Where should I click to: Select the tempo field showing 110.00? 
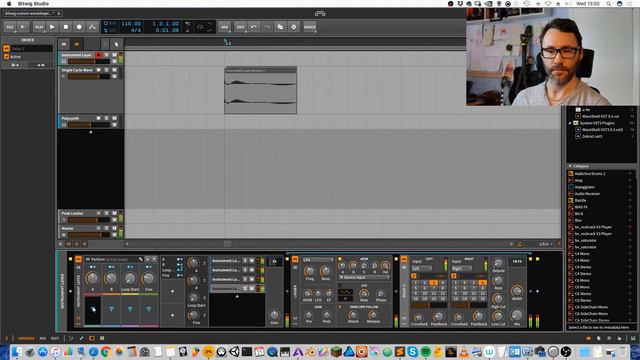pos(131,24)
